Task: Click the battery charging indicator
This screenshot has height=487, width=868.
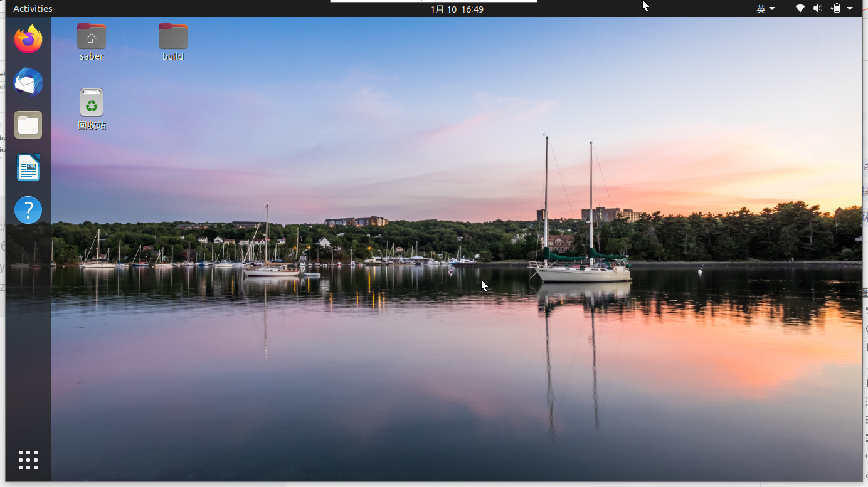Action: click(x=836, y=8)
